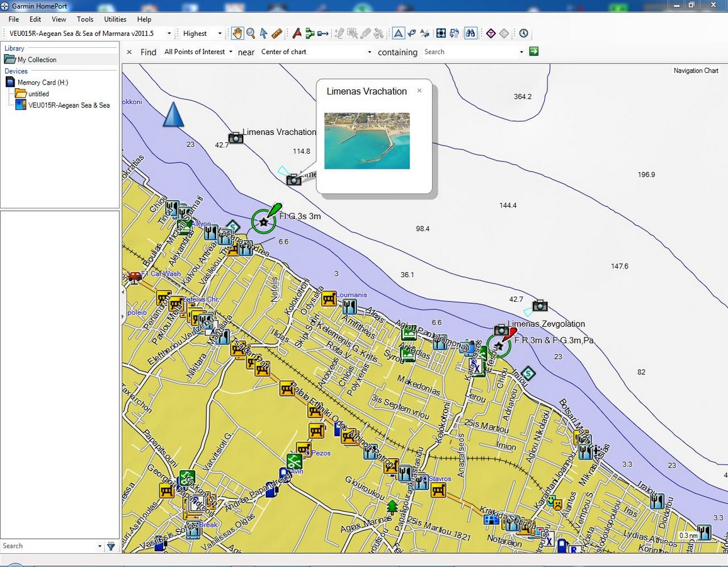The height and width of the screenshot is (567, 728).
Task: Select the Pan hand tool
Action: 237,33
